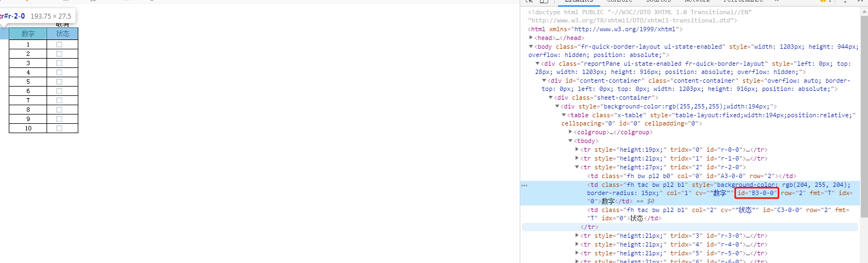Click the DevTools scrollbar up arrow

point(864,11)
